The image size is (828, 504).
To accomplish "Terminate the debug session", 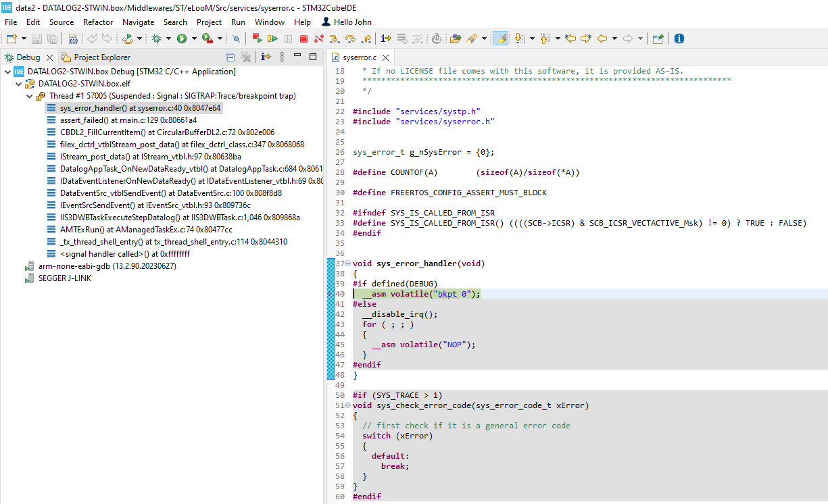I will (x=305, y=38).
